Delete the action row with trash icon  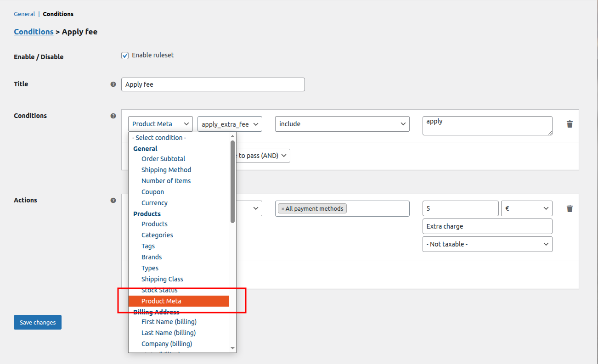570,208
